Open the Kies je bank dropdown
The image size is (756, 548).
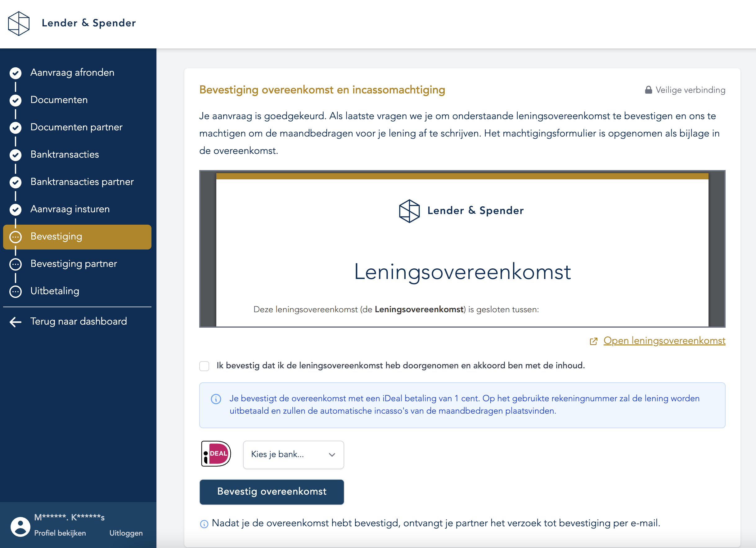click(x=293, y=455)
